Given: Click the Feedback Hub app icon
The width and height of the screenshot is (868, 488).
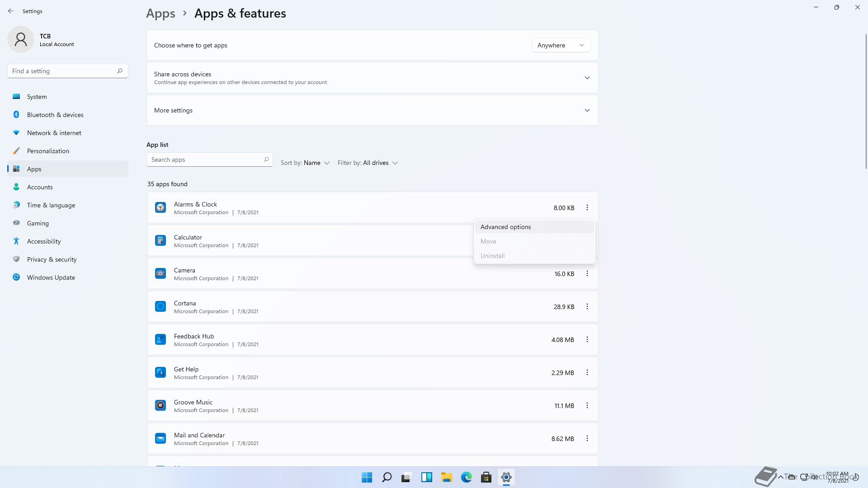Looking at the screenshot, I should [160, 339].
